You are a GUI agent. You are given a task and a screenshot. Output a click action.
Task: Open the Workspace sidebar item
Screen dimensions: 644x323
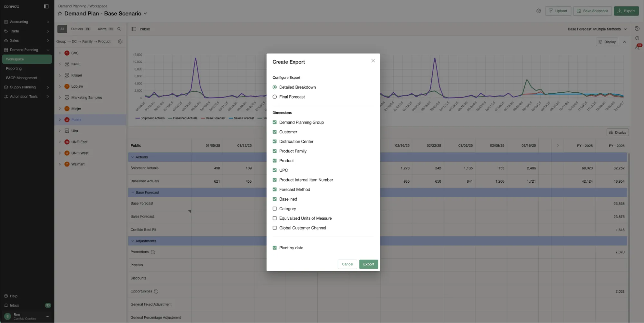[x=27, y=59]
